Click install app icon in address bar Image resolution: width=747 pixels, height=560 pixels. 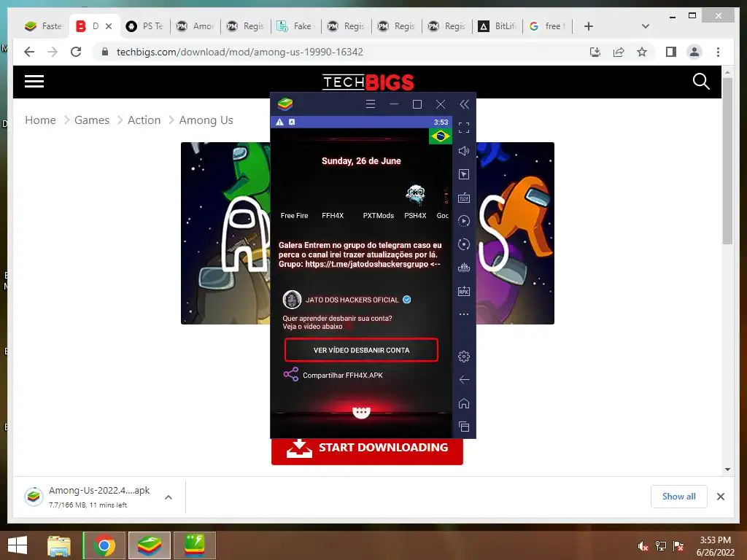tap(595, 52)
